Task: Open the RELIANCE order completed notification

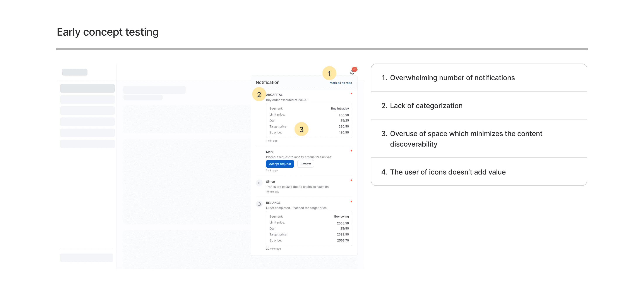Action: pos(296,208)
